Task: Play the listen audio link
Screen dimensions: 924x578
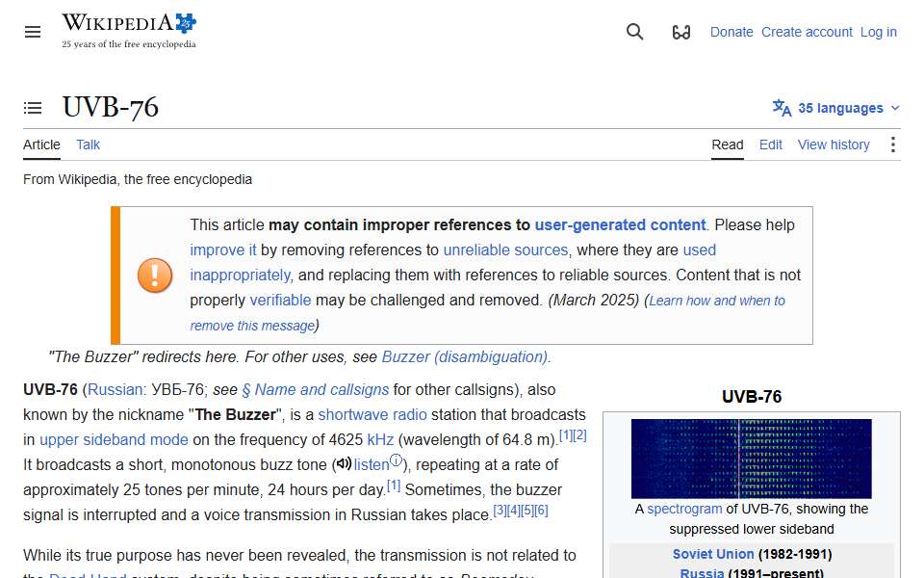Action: click(x=372, y=464)
